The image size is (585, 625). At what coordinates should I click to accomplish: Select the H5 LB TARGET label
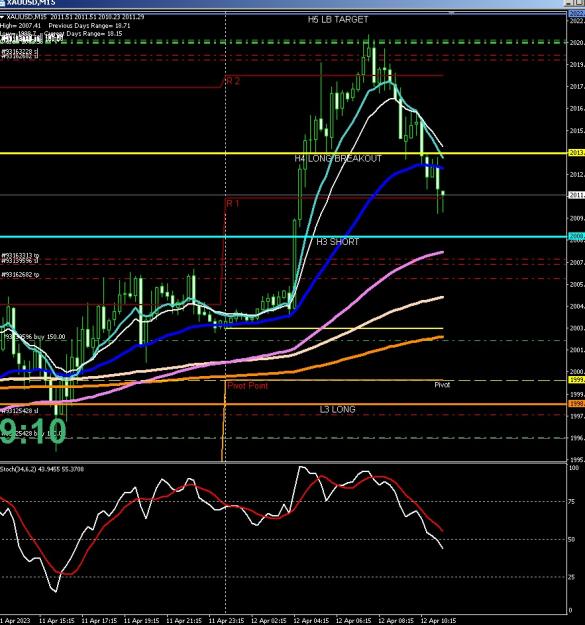pos(338,20)
